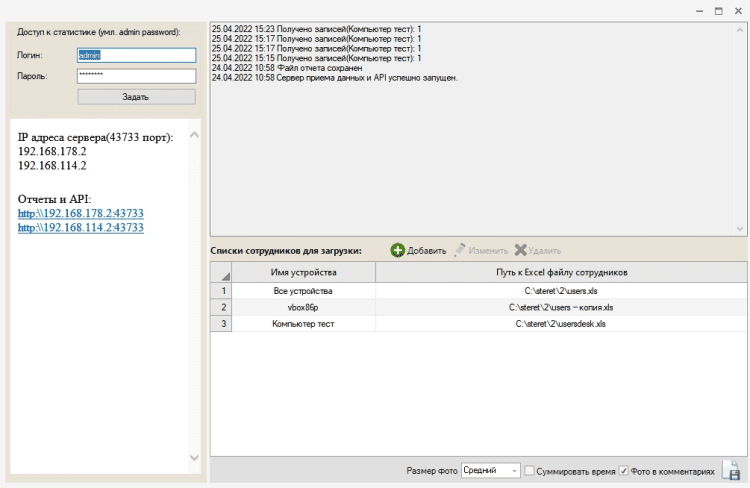Click the Удалить cross icon
This screenshot has height=488, width=750.
coord(520,250)
